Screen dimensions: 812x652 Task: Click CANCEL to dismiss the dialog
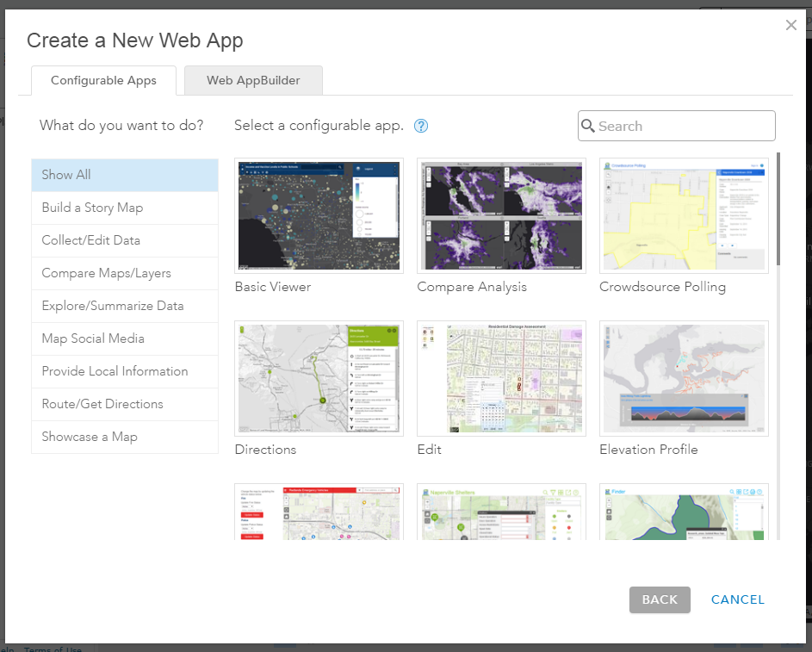click(x=737, y=599)
